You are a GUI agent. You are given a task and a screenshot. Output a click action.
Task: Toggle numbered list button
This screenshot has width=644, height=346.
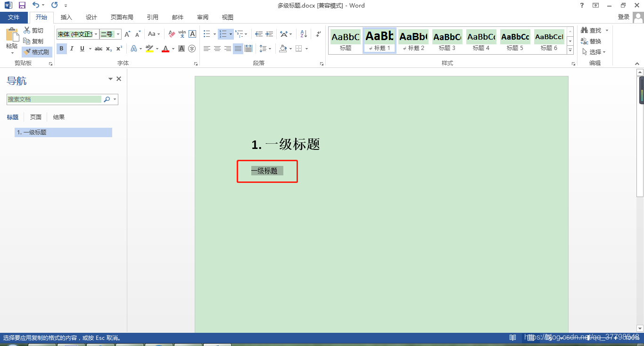point(223,34)
